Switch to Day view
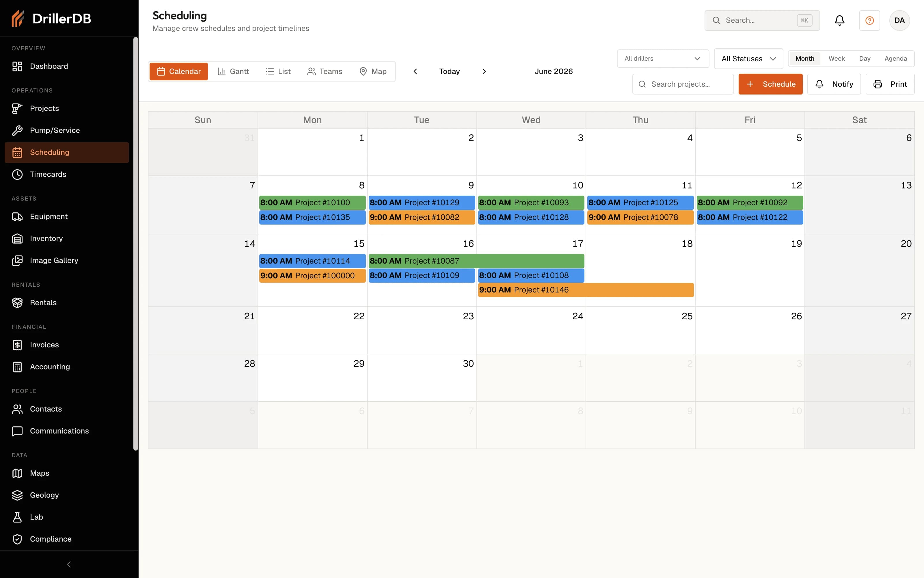This screenshot has height=578, width=924. (x=865, y=58)
